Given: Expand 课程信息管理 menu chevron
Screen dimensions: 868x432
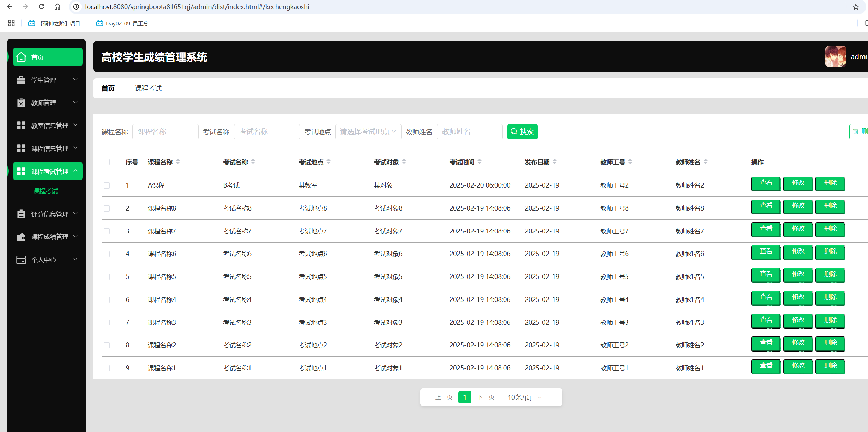Looking at the screenshot, I should click(75, 148).
